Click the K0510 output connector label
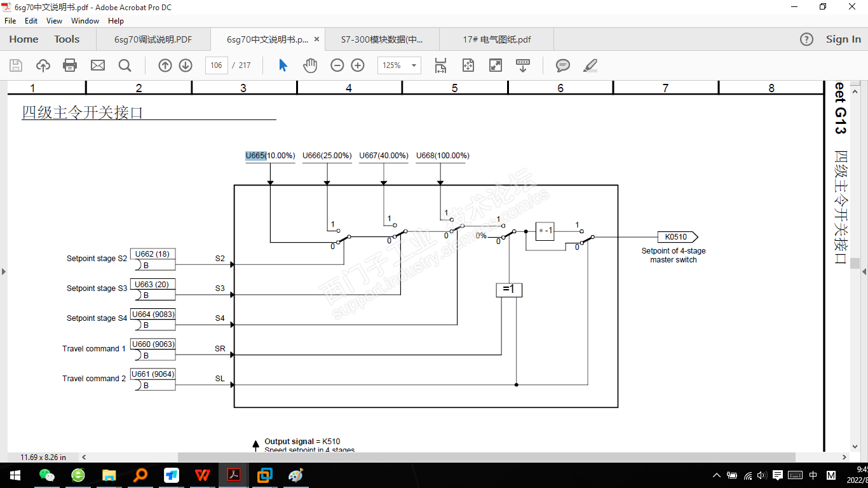868x488 pixels. point(677,237)
